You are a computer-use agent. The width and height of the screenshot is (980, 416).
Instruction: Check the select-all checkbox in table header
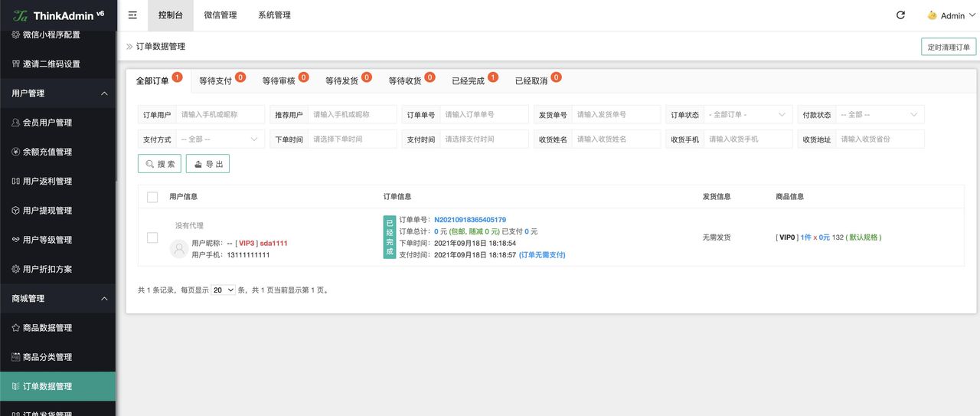point(152,197)
